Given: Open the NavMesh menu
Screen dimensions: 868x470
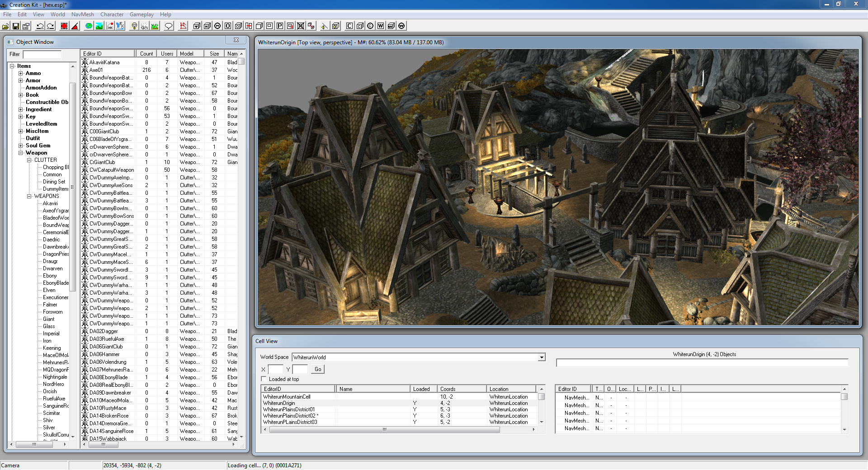Looking at the screenshot, I should point(82,14).
